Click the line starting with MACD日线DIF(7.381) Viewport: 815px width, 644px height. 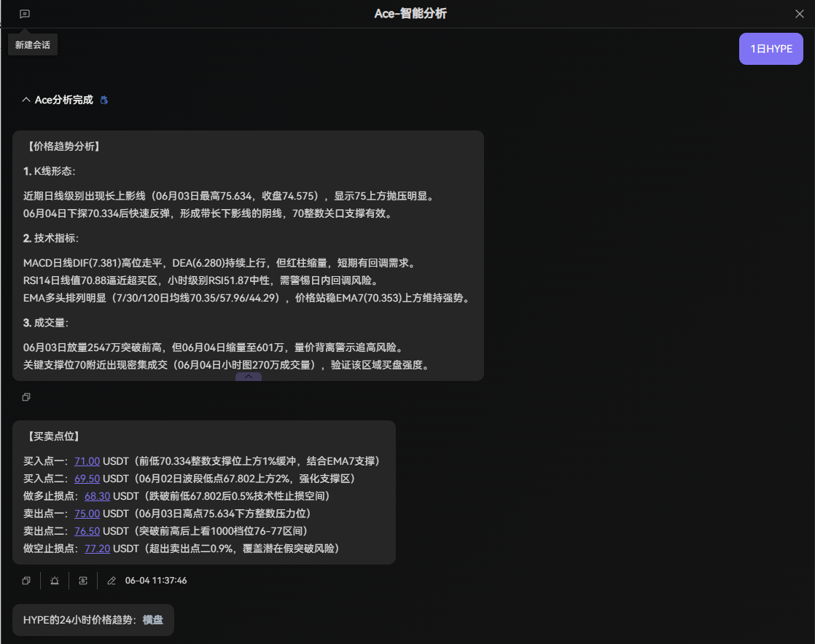point(221,263)
